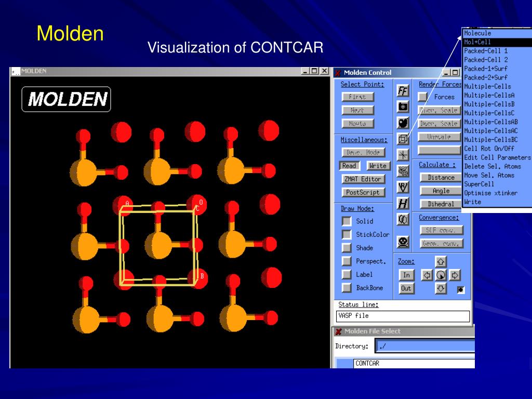This screenshot has width=532, height=399.
Task: Click the Dihedral calculate button
Action: (441, 204)
